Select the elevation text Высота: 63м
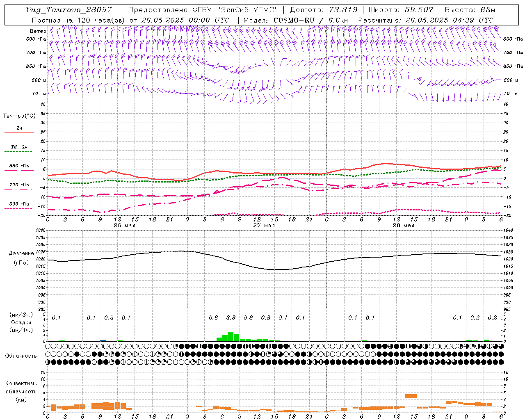The height and width of the screenshot is (420, 525). tap(470, 10)
